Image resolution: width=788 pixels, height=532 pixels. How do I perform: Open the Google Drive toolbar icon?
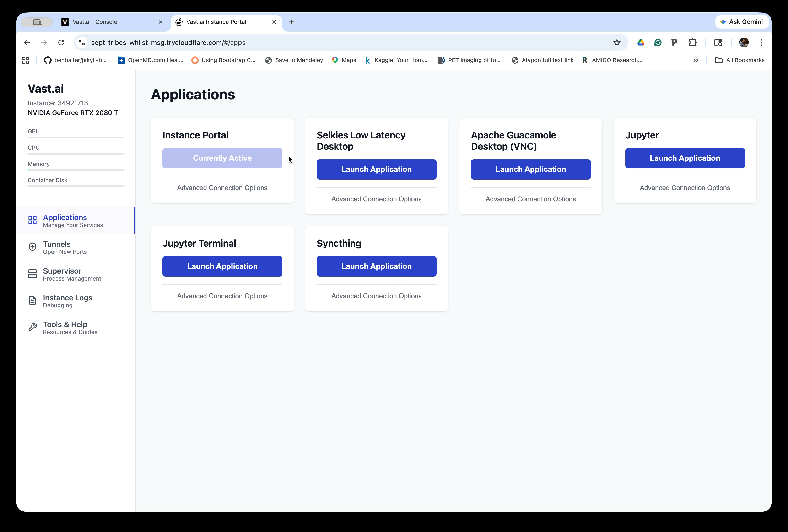641,42
